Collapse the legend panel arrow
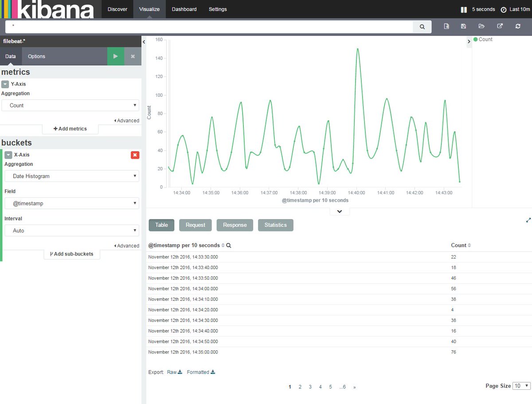This screenshot has width=532, height=404. click(x=469, y=42)
